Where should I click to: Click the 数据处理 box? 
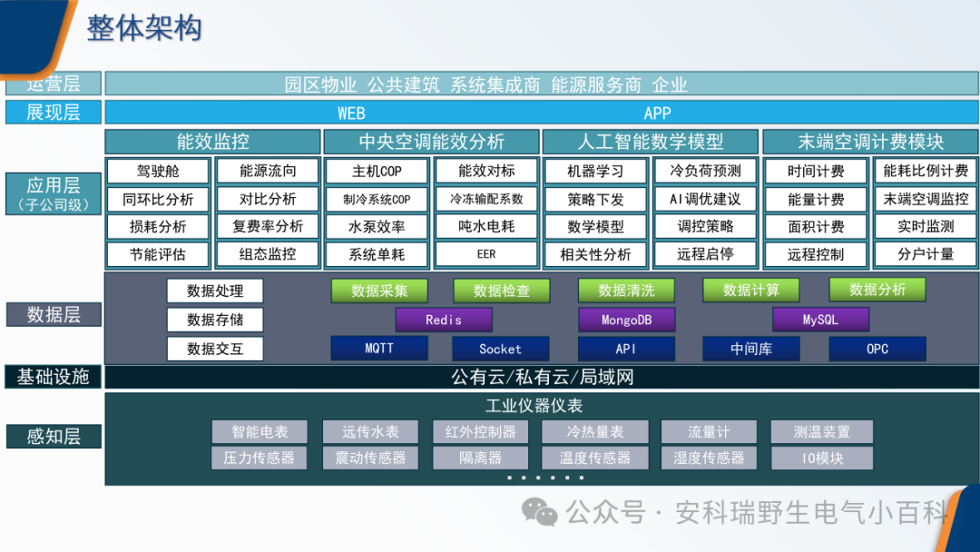click(215, 291)
